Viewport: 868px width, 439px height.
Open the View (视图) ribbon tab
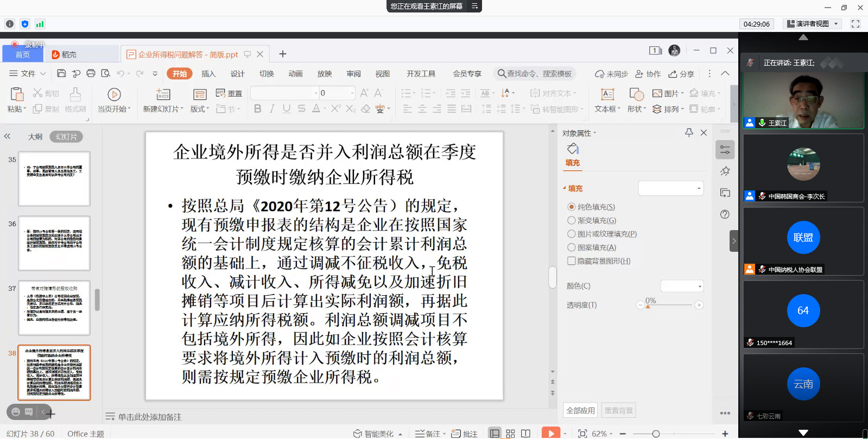click(383, 74)
